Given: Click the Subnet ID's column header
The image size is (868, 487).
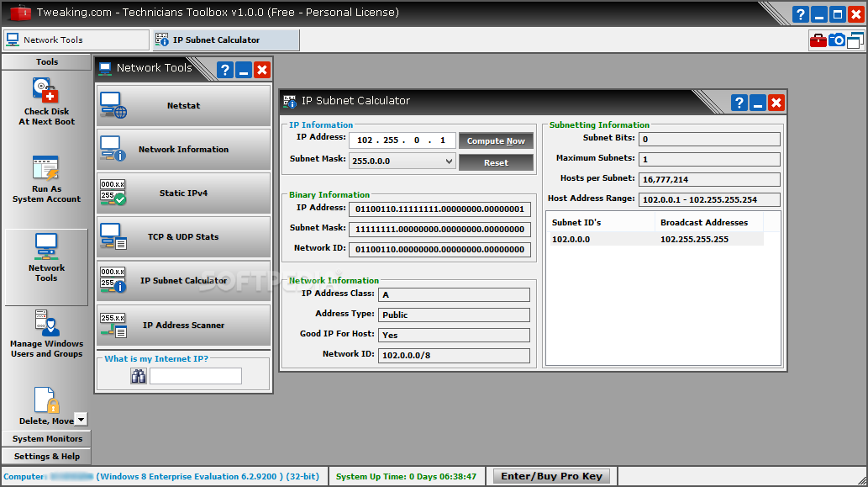Looking at the screenshot, I should click(601, 222).
